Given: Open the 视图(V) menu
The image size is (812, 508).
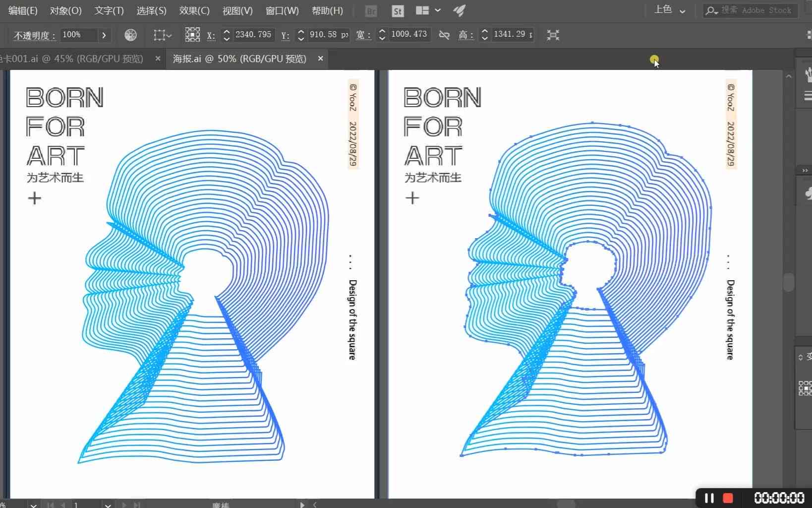Looking at the screenshot, I should (237, 10).
